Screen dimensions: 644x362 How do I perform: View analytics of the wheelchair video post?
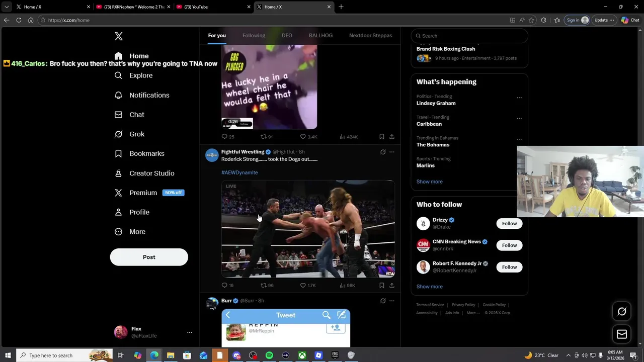[349, 137]
